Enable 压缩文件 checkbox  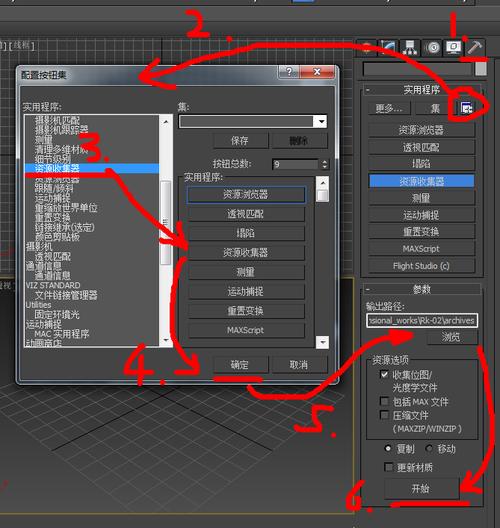pyautogui.click(x=384, y=415)
